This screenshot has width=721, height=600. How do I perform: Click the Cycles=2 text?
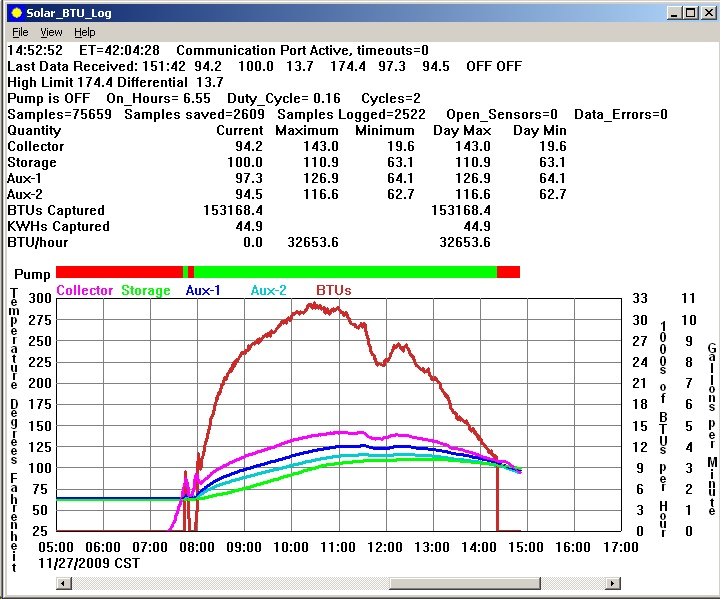391,98
